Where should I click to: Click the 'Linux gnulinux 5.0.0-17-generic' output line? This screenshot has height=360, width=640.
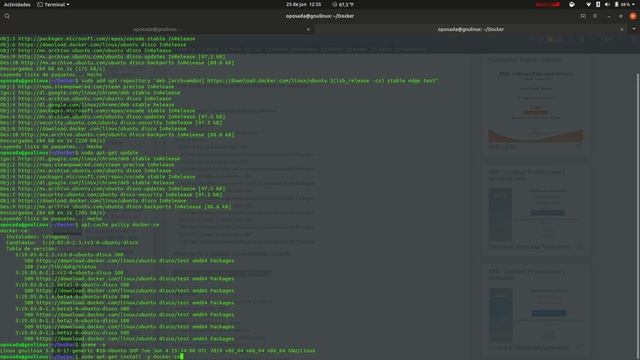(158, 351)
